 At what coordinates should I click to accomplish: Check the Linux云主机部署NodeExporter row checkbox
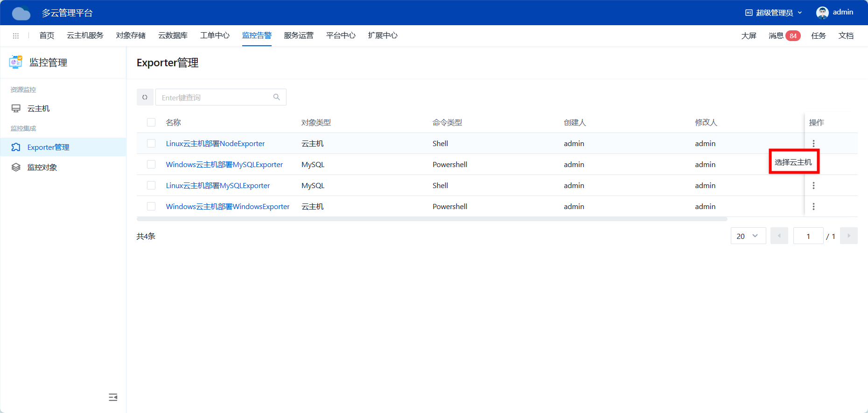[151, 143]
